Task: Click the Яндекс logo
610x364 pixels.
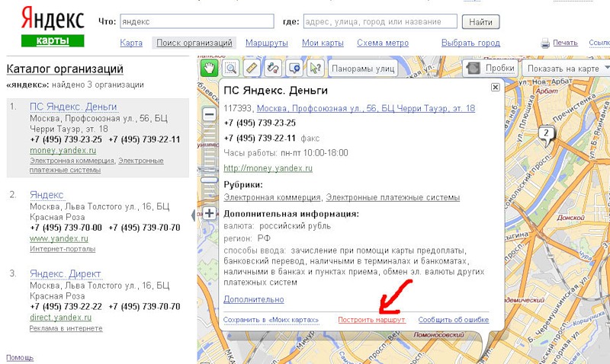Action: click(x=53, y=18)
